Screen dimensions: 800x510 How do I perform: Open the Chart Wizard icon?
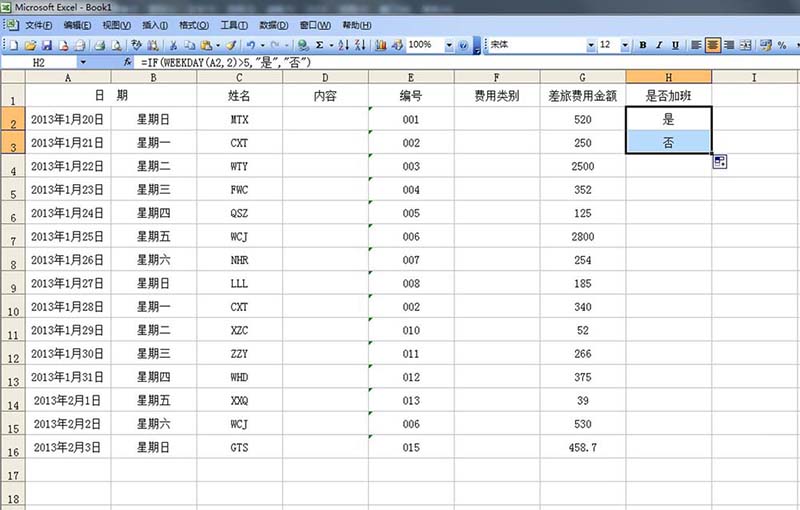pos(381,45)
